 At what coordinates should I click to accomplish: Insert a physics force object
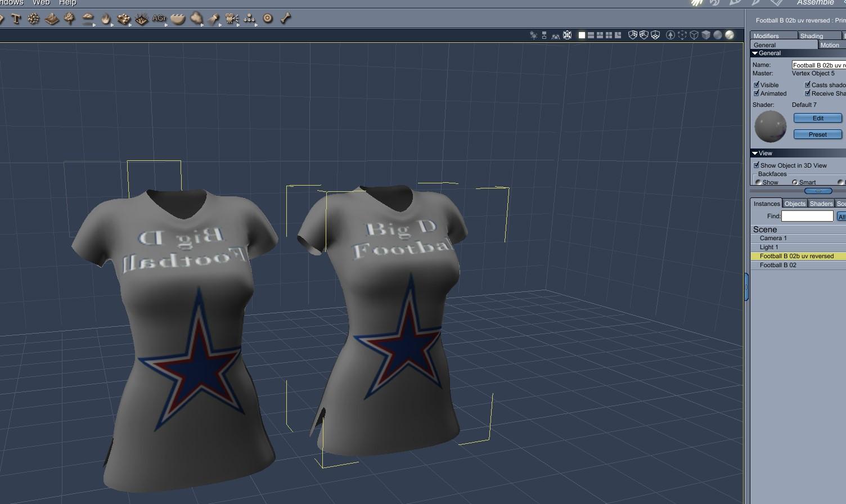250,19
